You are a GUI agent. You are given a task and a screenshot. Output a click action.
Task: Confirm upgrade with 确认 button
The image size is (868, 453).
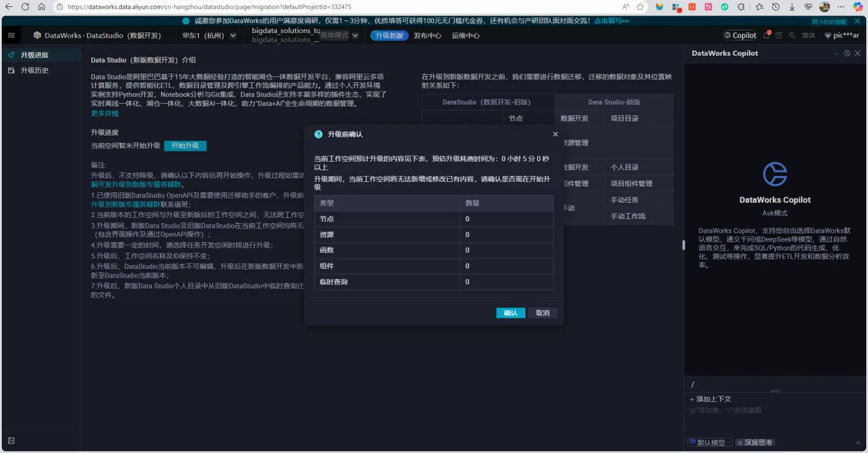tap(511, 313)
